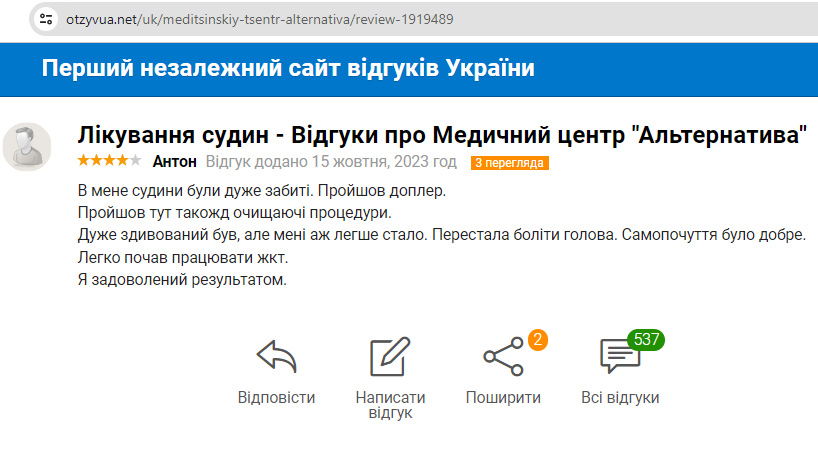The height and width of the screenshot is (461, 818).
Task: Click the pencil write-review icon
Action: coord(390,357)
